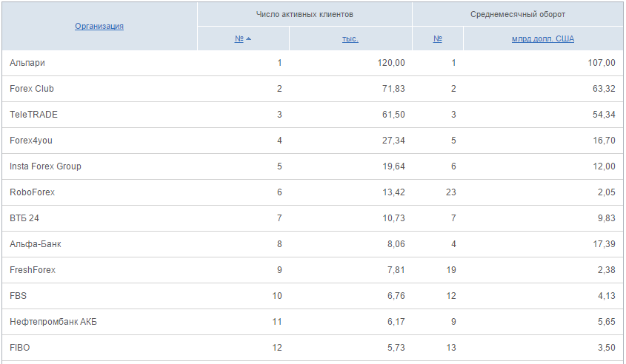Sort by turnover № column header
The height and width of the screenshot is (364, 626).
coord(438,38)
